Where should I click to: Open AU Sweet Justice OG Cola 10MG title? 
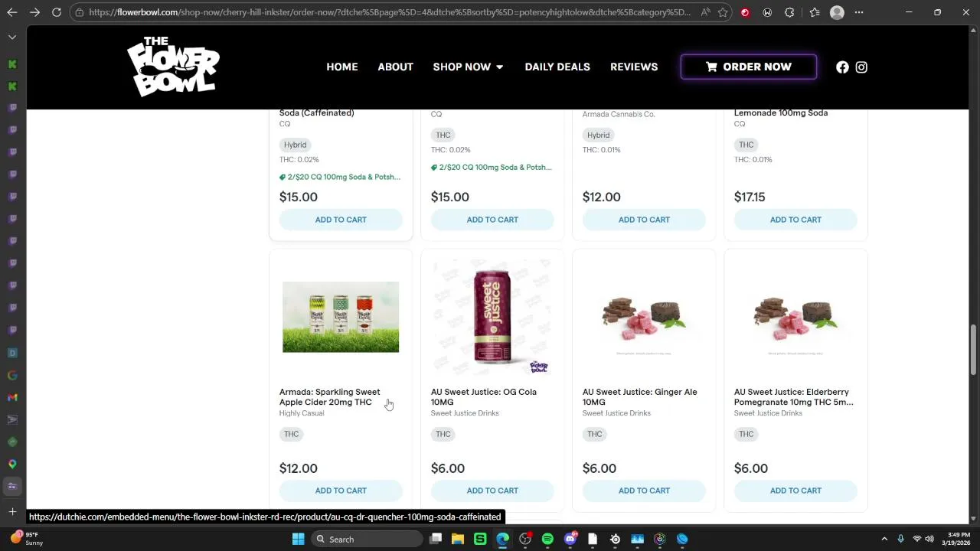pos(484,396)
